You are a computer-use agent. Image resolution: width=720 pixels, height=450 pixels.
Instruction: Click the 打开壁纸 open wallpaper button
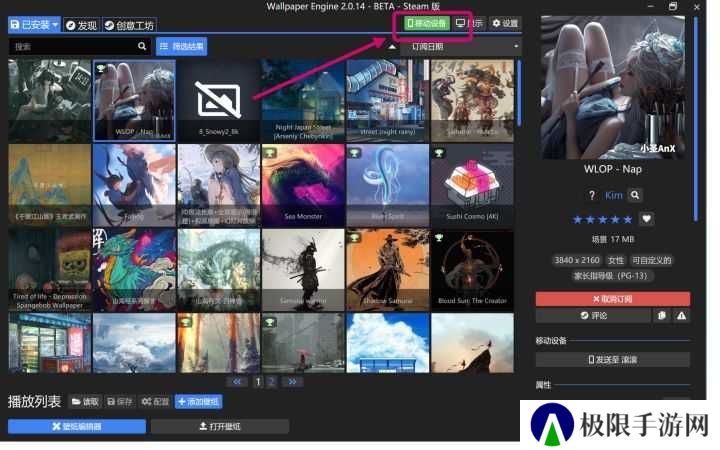[x=220, y=427]
